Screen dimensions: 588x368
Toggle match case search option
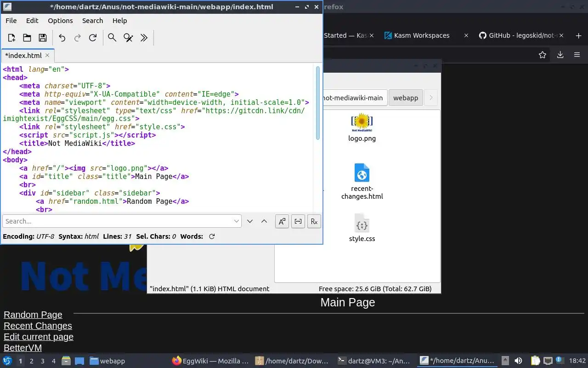[282, 221]
